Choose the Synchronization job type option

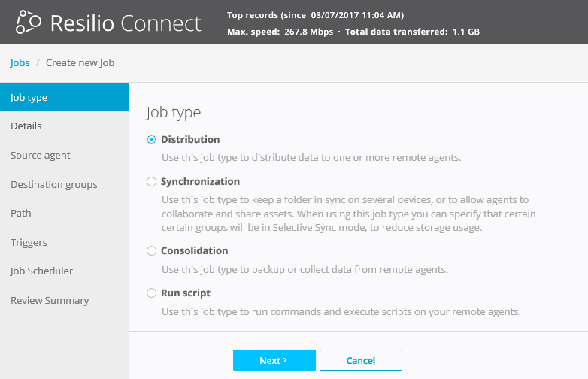152,182
